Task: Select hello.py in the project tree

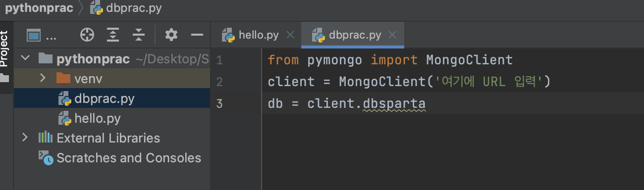Action: 112,118
